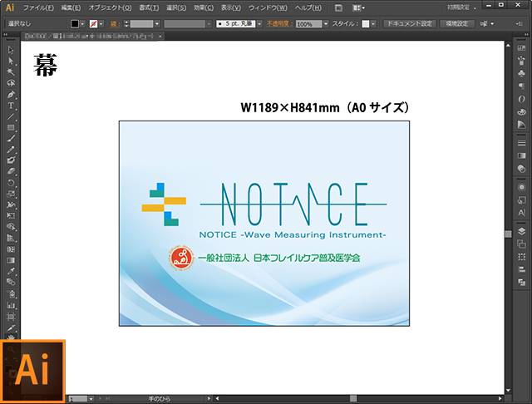
Task: Open the Layers panel icon
Action: [x=521, y=231]
